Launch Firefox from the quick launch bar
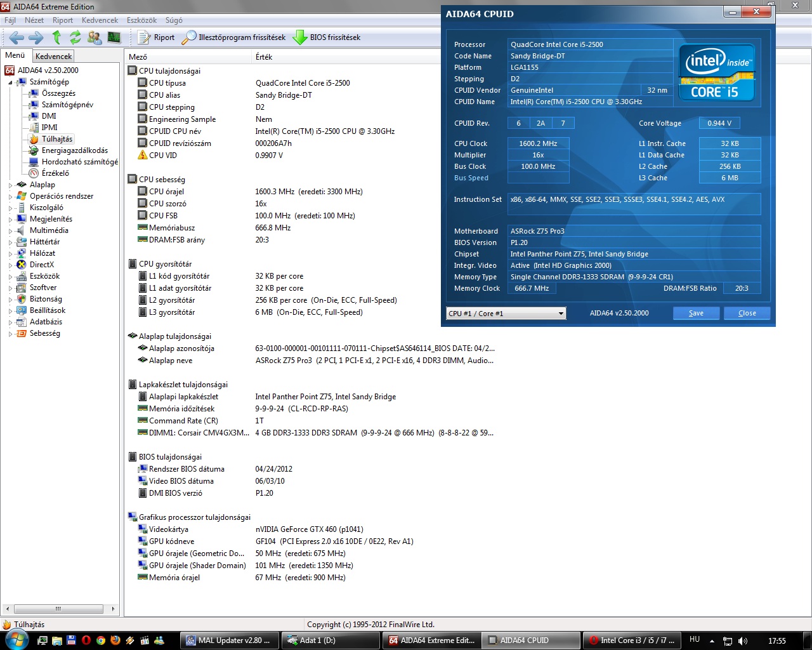The height and width of the screenshot is (650, 812). point(115,640)
